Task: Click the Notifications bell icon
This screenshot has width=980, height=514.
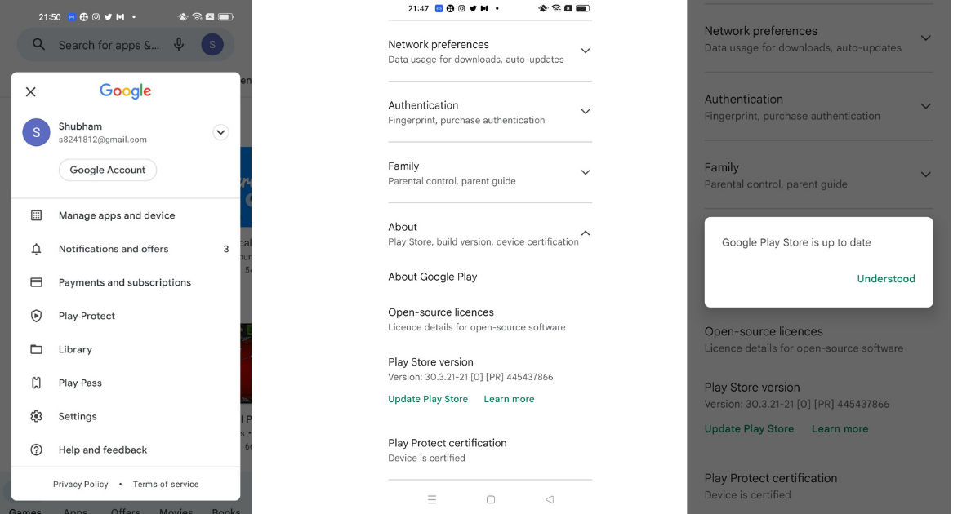Action: pyautogui.click(x=36, y=249)
